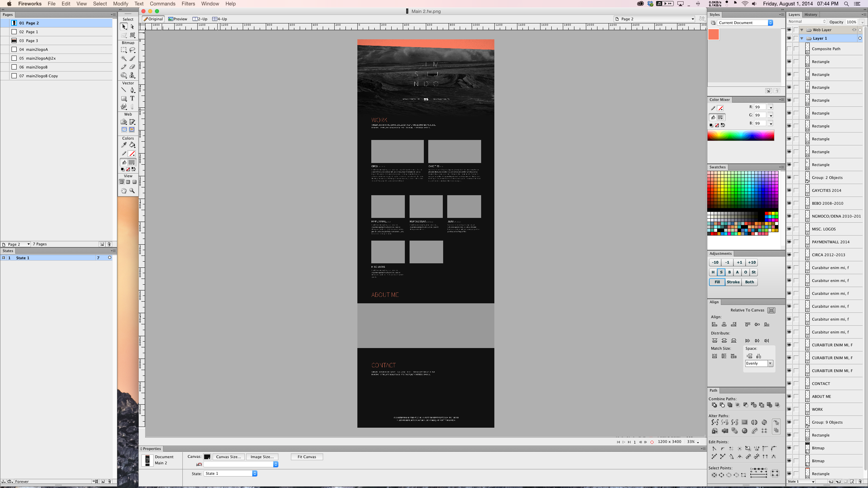Collapse Layer 1 disclosure triangle

pos(802,38)
